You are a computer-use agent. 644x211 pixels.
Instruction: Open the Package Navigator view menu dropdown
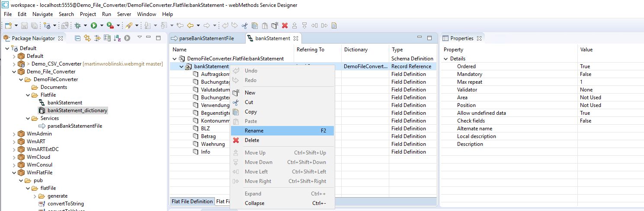(x=140, y=38)
